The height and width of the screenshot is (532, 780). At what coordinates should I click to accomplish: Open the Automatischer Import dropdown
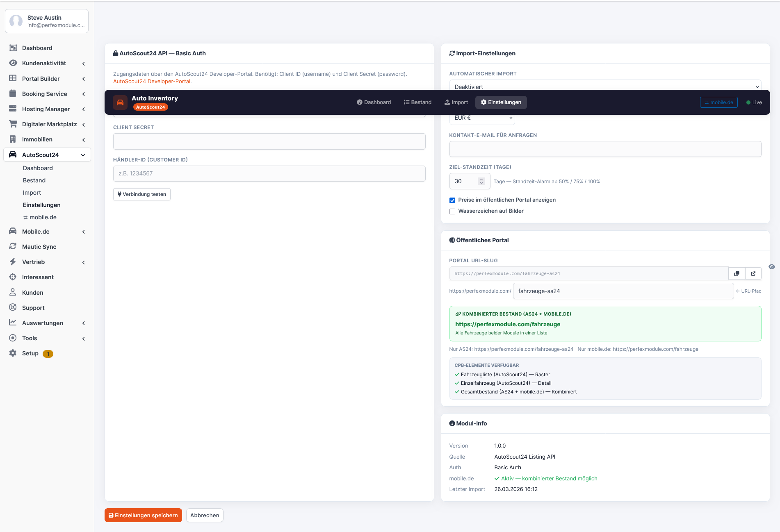click(x=605, y=86)
